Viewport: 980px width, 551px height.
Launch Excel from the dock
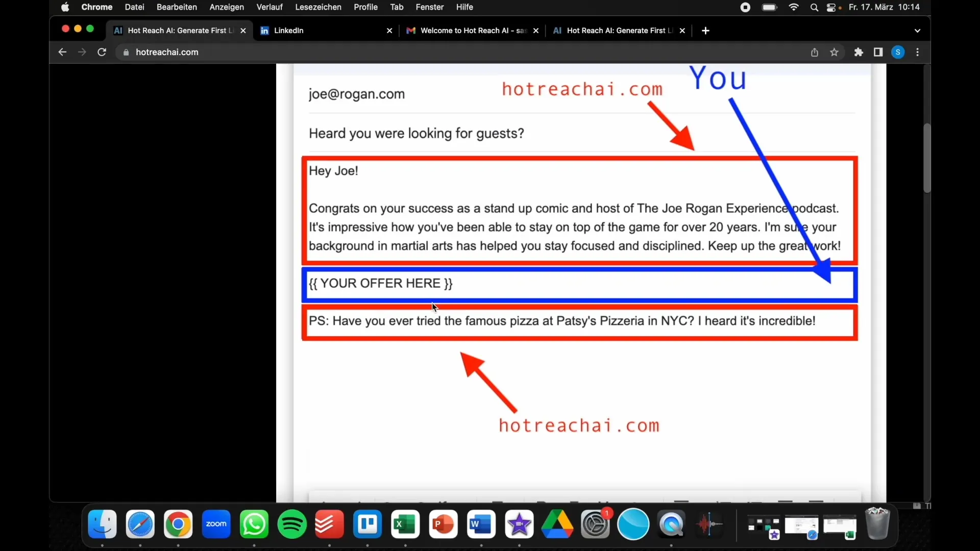(405, 524)
